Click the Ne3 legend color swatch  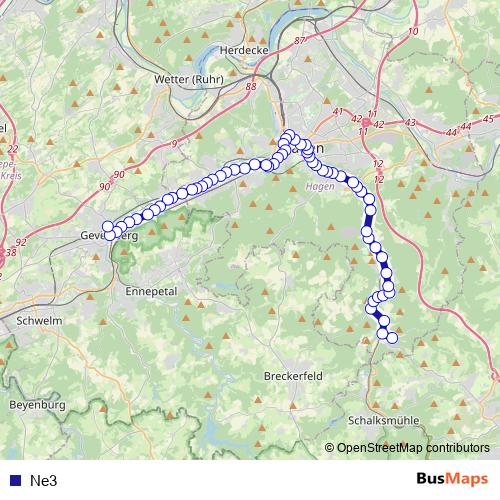coord(15,480)
